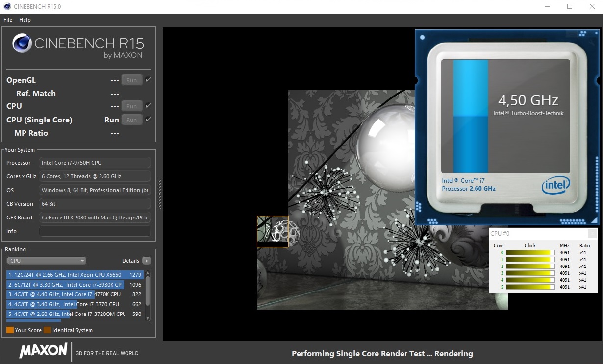603x364 pixels.
Task: Click the rendering status message text
Action: click(x=382, y=353)
